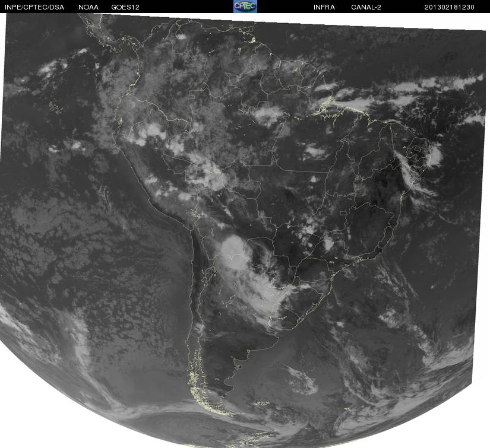This screenshot has width=490, height=448.
Task: Click the satellite image of South America
Action: click(x=244, y=230)
